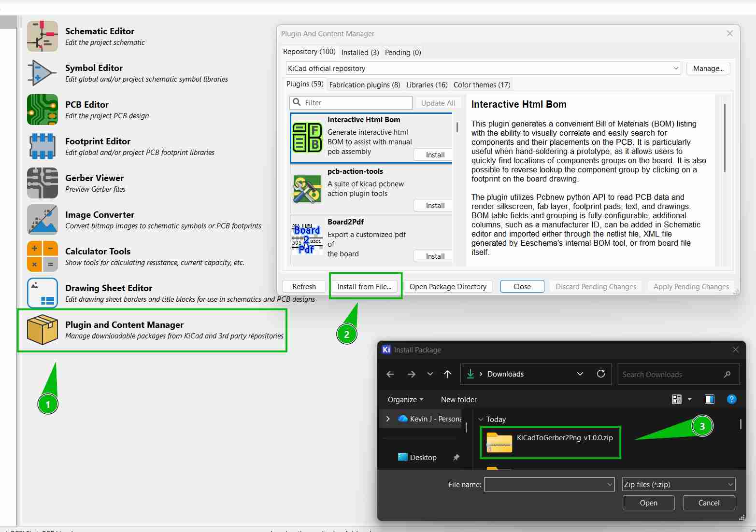Screen dimensions: 756x532
Task: Click the KiCad logo in Install Package title
Action: tap(386, 350)
